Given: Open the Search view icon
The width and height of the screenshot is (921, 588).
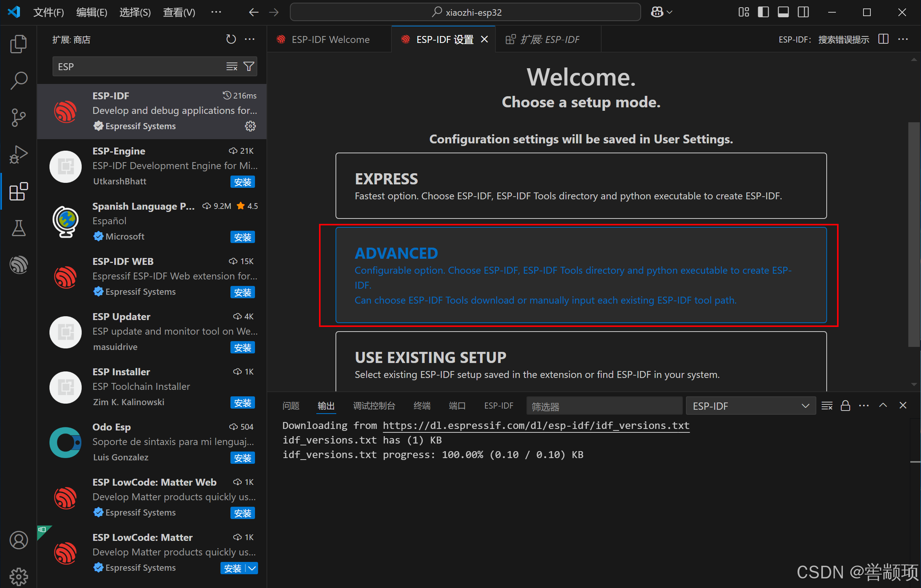Looking at the screenshot, I should (18, 81).
